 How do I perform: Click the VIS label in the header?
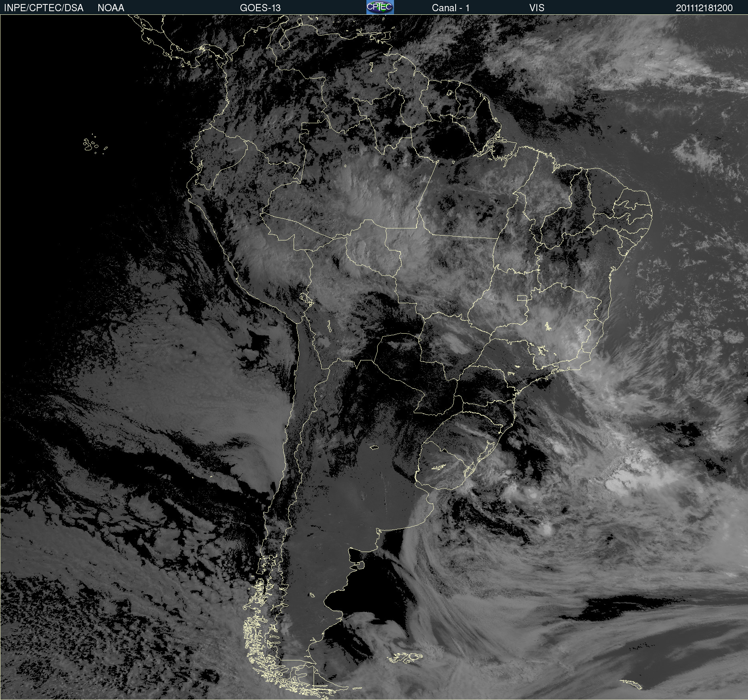[537, 8]
